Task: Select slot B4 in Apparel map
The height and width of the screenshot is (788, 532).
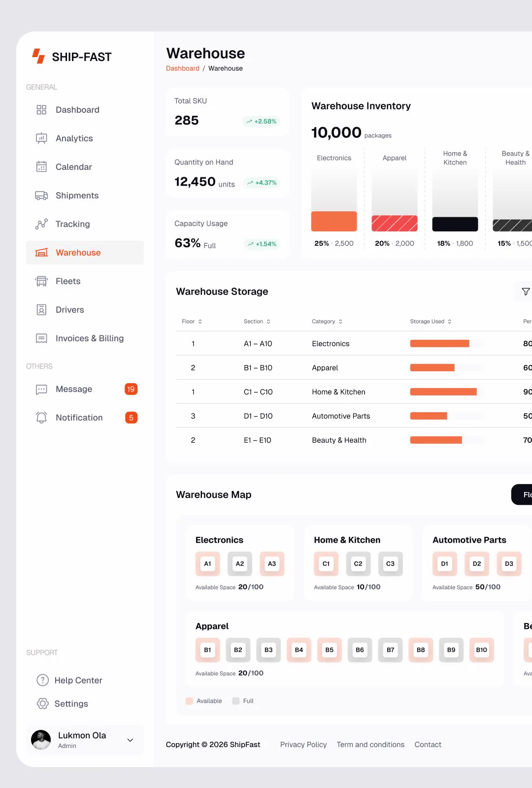Action: [x=299, y=650]
